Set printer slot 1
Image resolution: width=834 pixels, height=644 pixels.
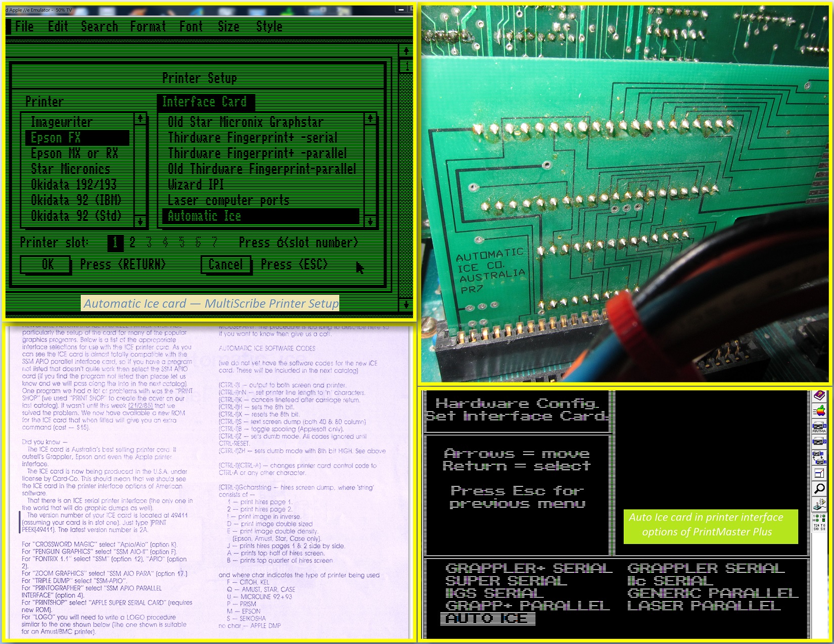115,243
